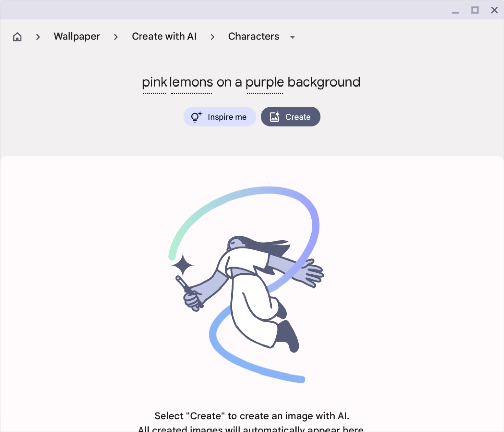
Task: Click the Inspire me button
Action: point(219,117)
